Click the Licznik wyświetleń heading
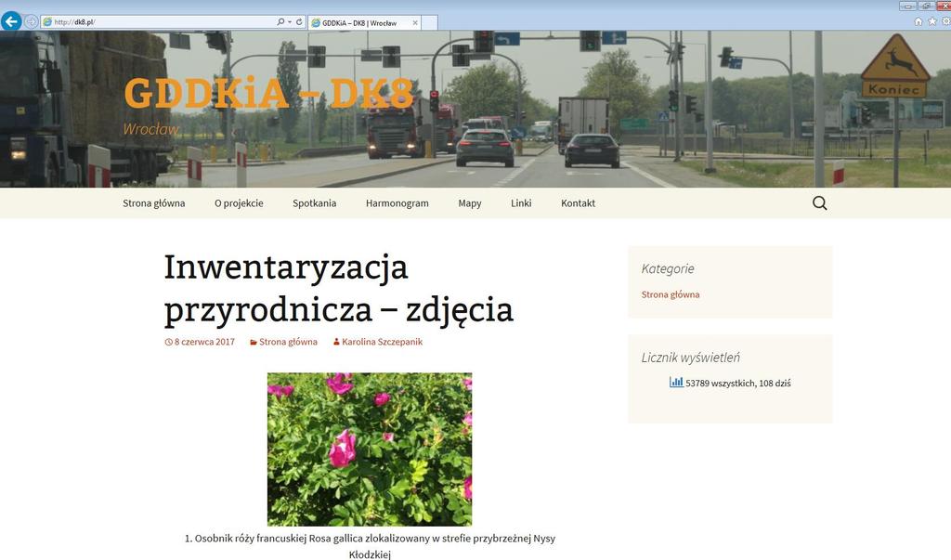This screenshot has height=560, width=951. (691, 358)
